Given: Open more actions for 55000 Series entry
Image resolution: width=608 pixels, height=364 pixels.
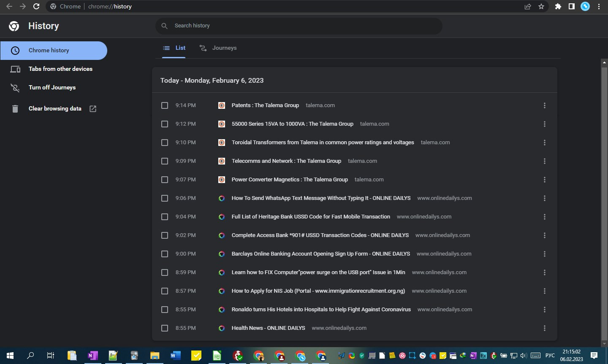Looking at the screenshot, I should (545, 124).
